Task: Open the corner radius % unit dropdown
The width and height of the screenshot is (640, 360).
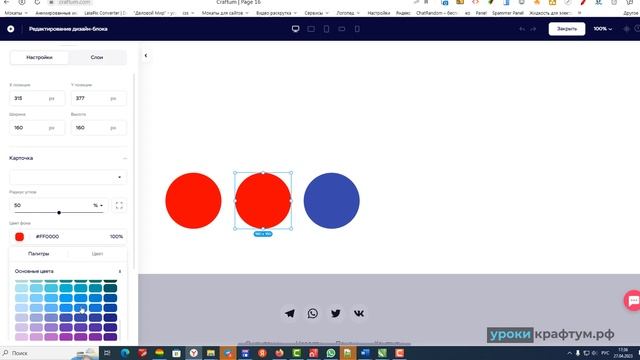Action: tap(98, 205)
